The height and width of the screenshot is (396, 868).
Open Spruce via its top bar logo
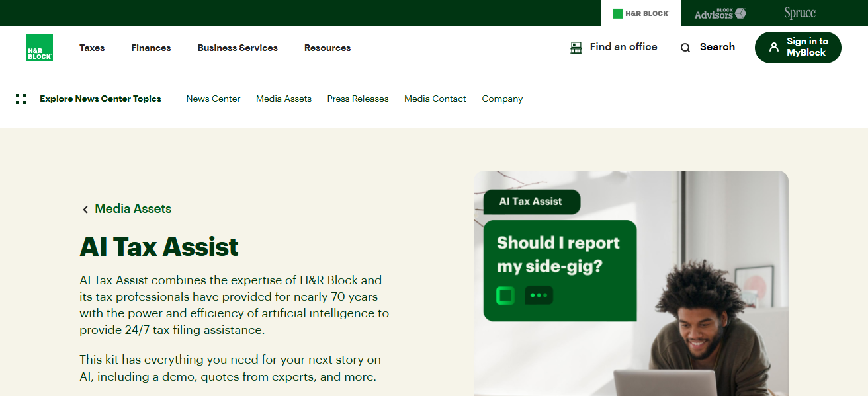coord(799,13)
